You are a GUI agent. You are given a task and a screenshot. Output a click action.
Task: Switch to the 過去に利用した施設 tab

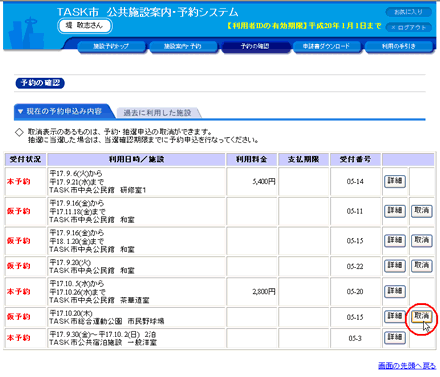coord(157,113)
